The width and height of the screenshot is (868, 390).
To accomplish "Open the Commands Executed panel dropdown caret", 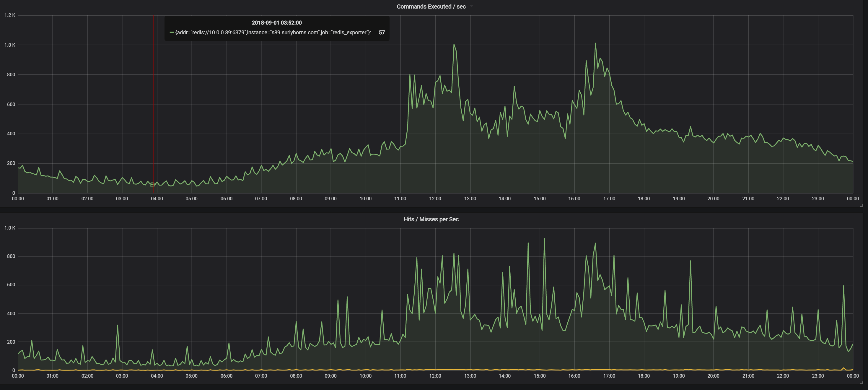I will [x=471, y=6].
